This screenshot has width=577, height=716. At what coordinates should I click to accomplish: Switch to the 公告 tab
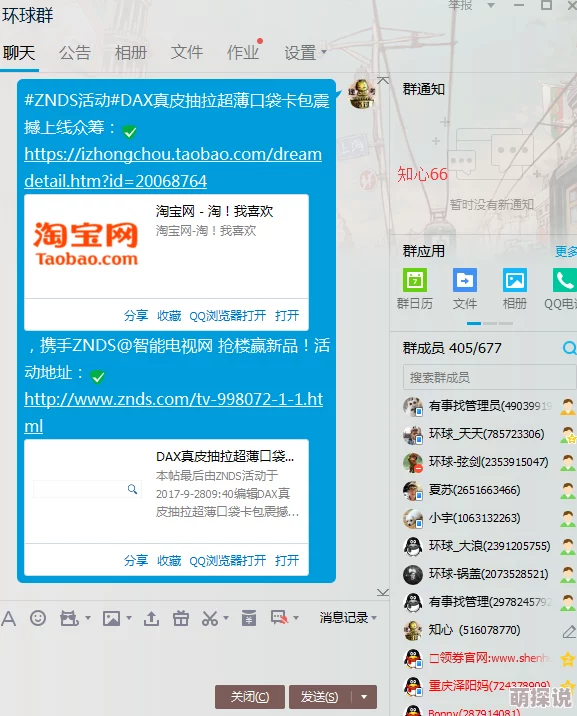tap(75, 53)
